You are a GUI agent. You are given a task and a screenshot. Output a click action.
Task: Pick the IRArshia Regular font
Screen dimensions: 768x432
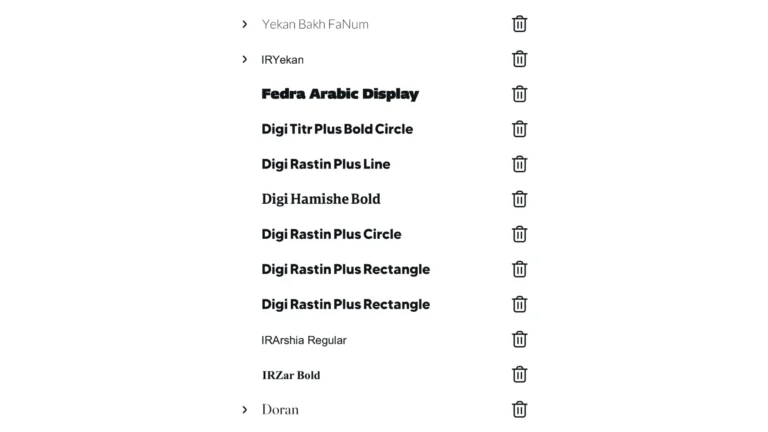click(304, 340)
